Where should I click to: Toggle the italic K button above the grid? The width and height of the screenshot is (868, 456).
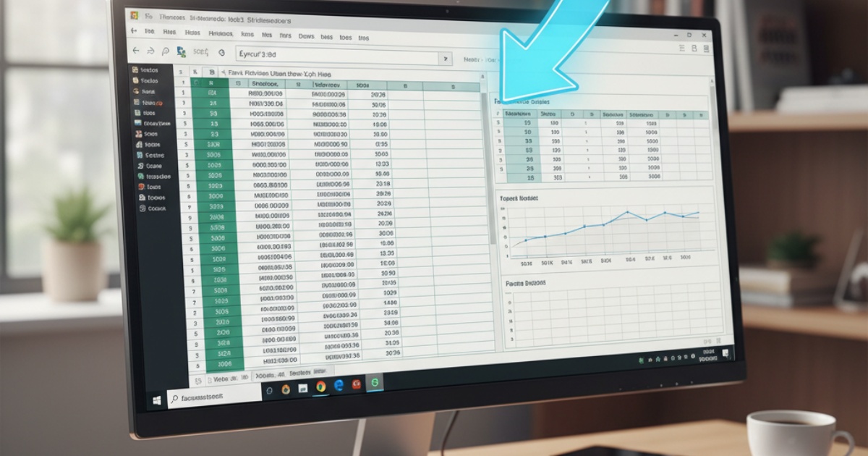click(x=195, y=72)
